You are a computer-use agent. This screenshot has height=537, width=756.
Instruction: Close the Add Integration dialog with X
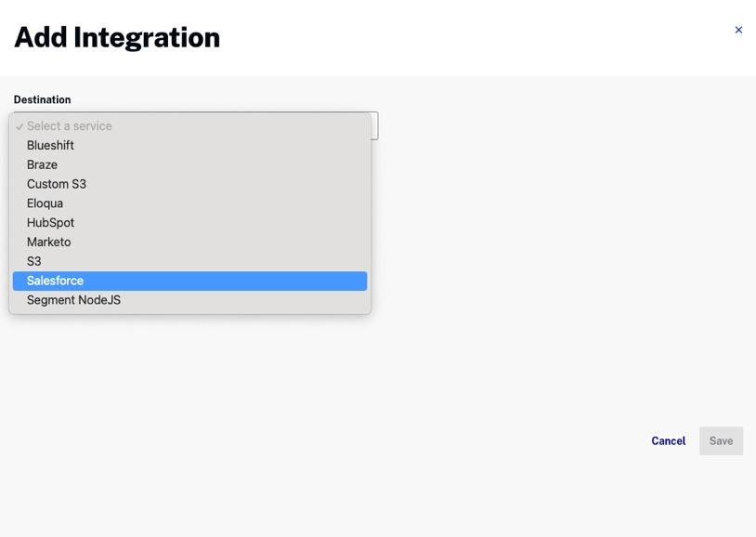(x=738, y=30)
